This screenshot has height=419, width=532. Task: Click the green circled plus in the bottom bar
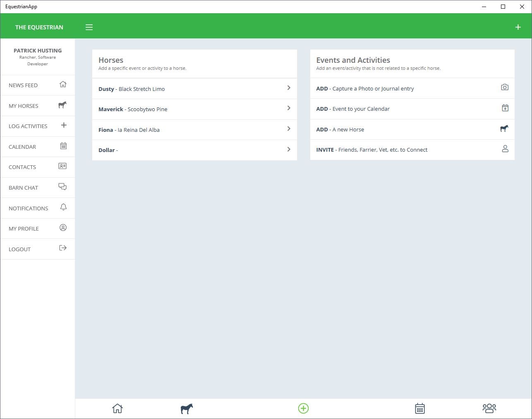coord(303,408)
